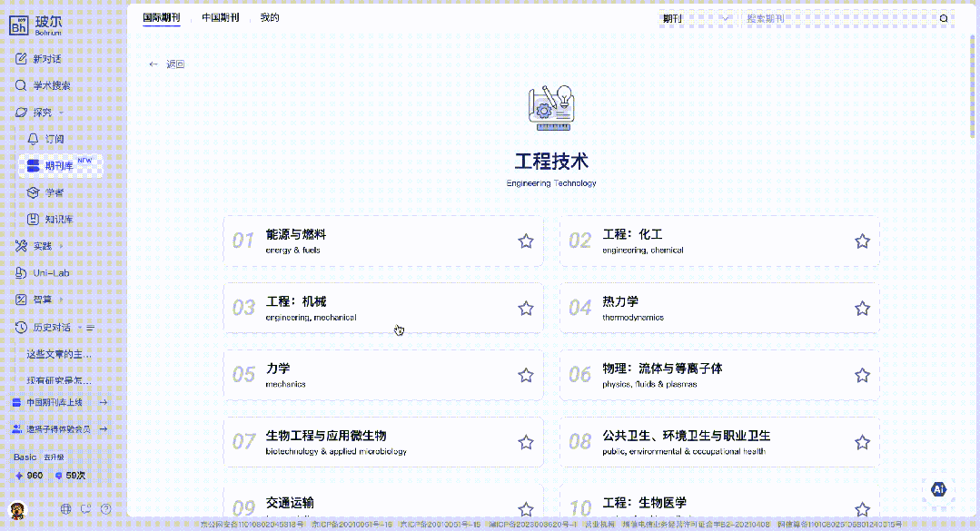Click the search magnifier icon in top bar
Screen dimensions: 980x531
point(944,18)
